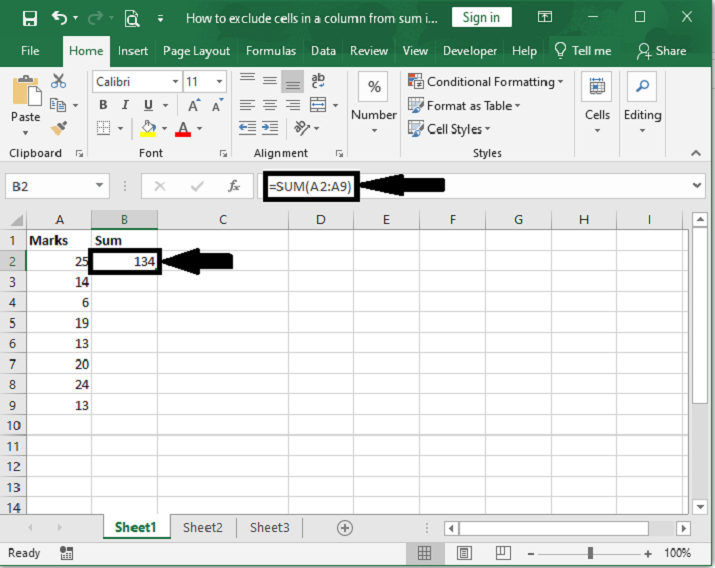Click Share button
The height and width of the screenshot is (568, 715).
pos(662,51)
